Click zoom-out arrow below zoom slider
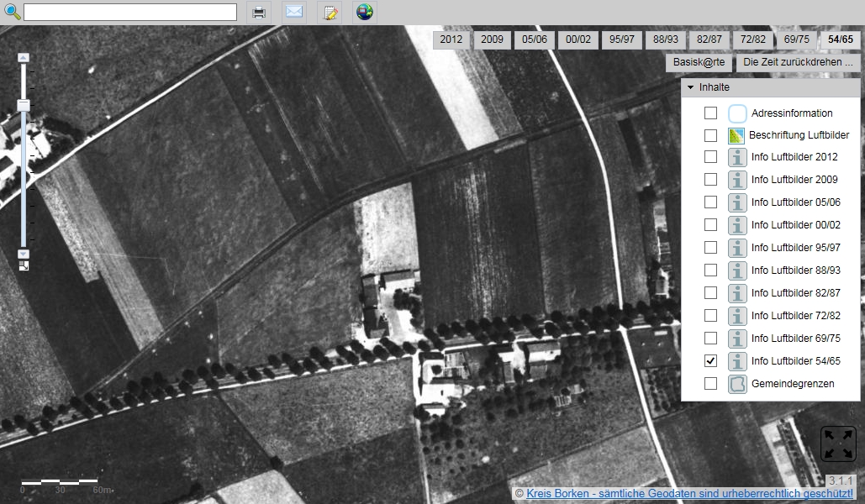The image size is (865, 504). point(24,254)
